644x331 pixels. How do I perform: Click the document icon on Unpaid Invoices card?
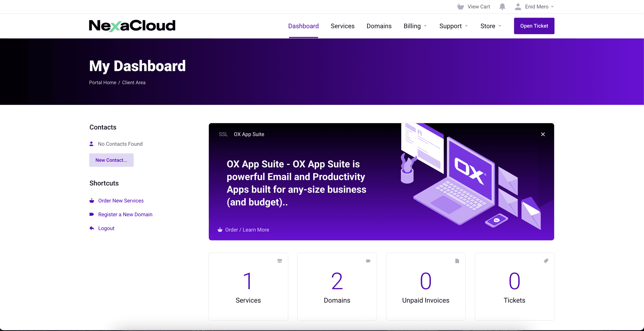pyautogui.click(x=457, y=261)
